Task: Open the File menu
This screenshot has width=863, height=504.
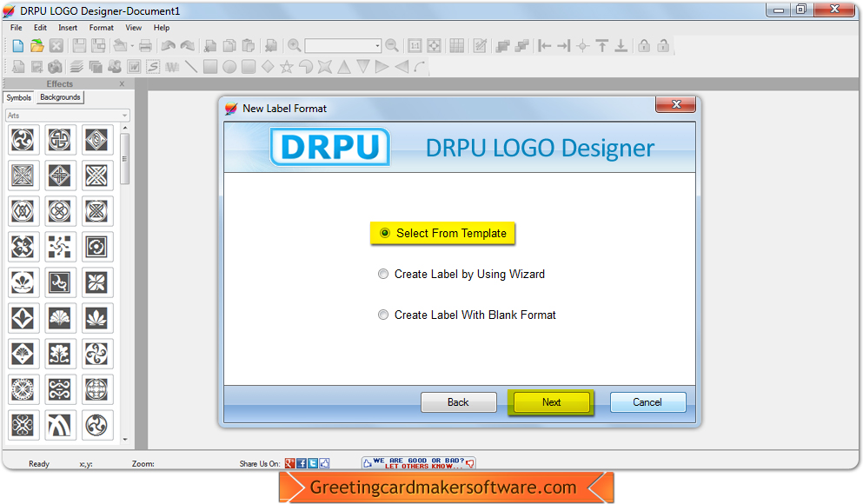Action: [17, 28]
